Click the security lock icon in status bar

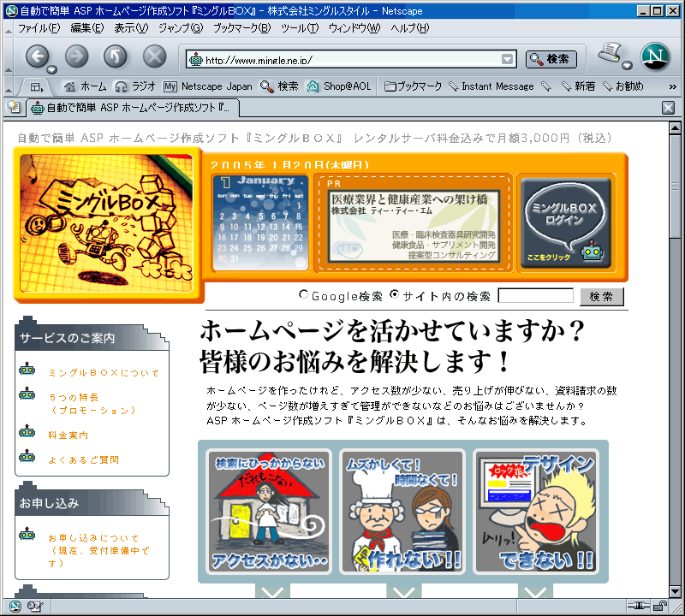point(660,606)
